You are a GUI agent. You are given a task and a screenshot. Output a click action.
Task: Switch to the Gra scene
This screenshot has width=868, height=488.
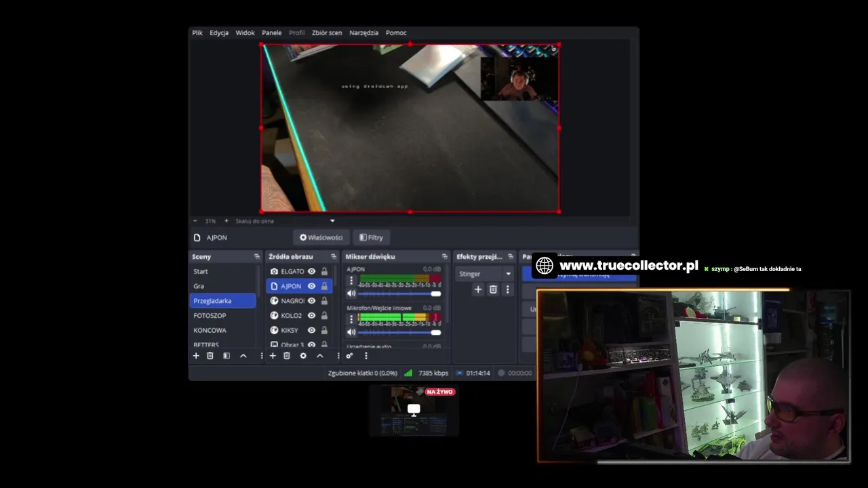click(x=222, y=286)
